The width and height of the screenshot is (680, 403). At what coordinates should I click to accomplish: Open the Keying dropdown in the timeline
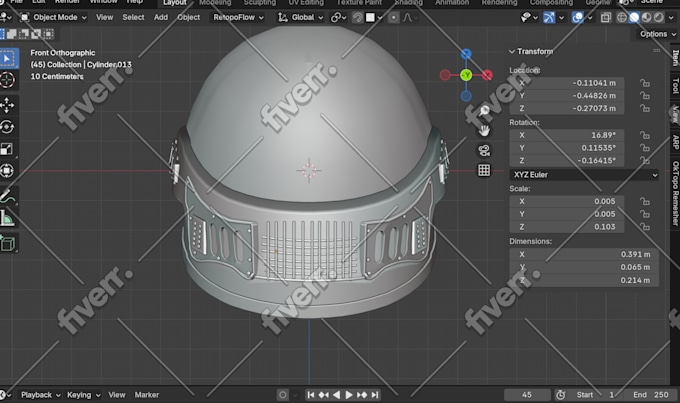(x=83, y=395)
